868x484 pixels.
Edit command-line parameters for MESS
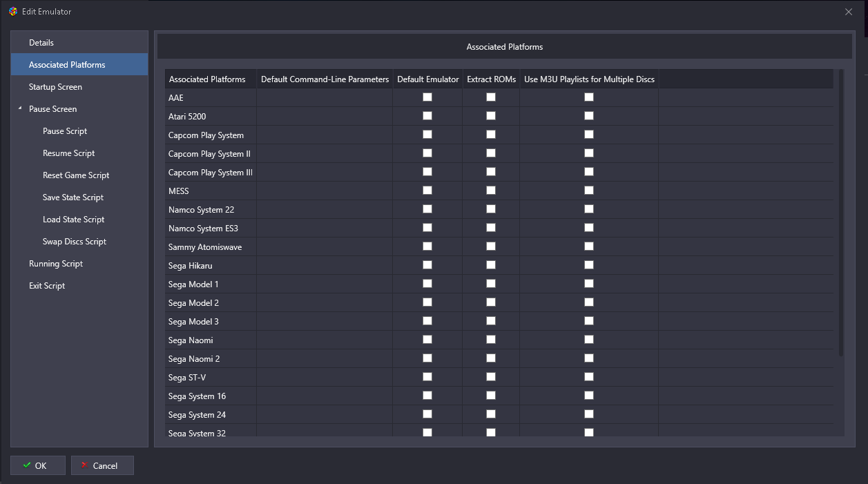click(325, 191)
